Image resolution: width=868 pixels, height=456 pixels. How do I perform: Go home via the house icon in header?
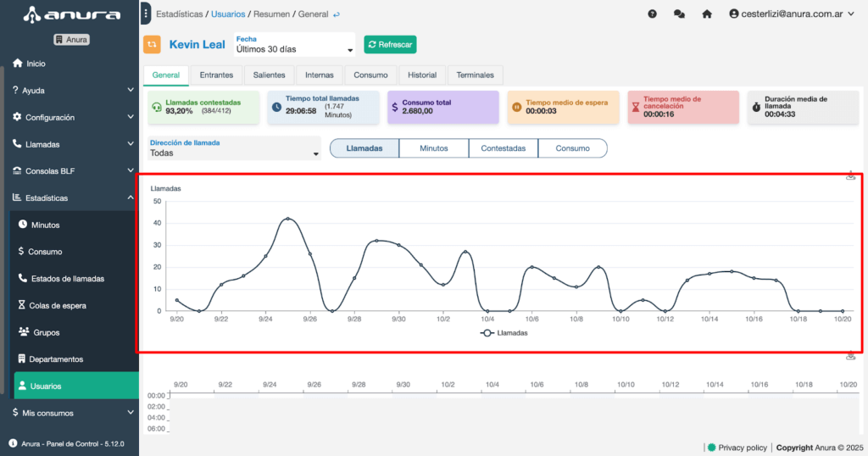[706, 14]
